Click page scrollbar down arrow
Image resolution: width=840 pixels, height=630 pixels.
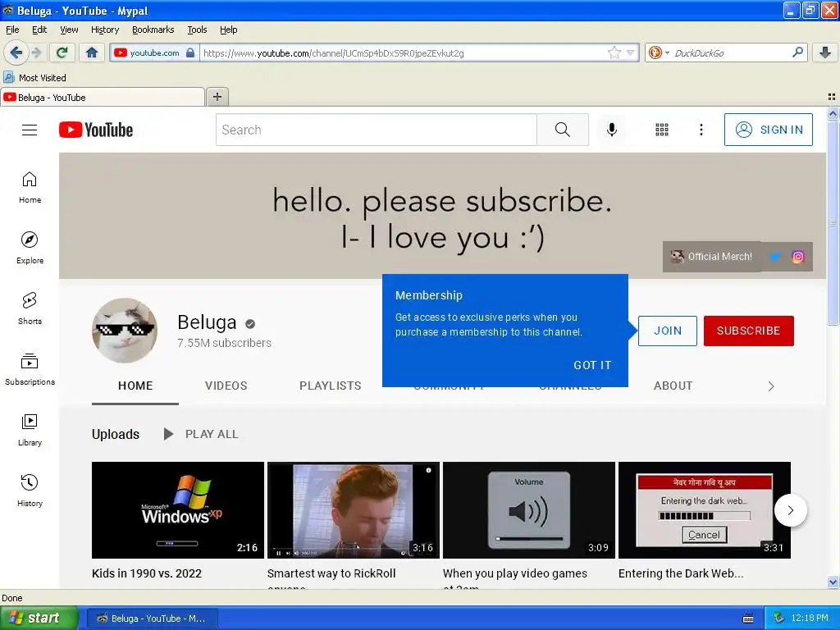pos(833,582)
